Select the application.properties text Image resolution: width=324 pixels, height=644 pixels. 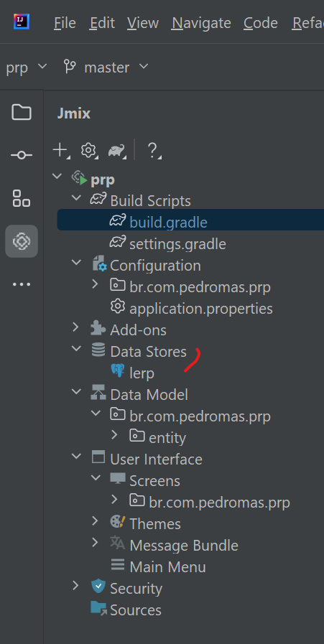(201, 309)
